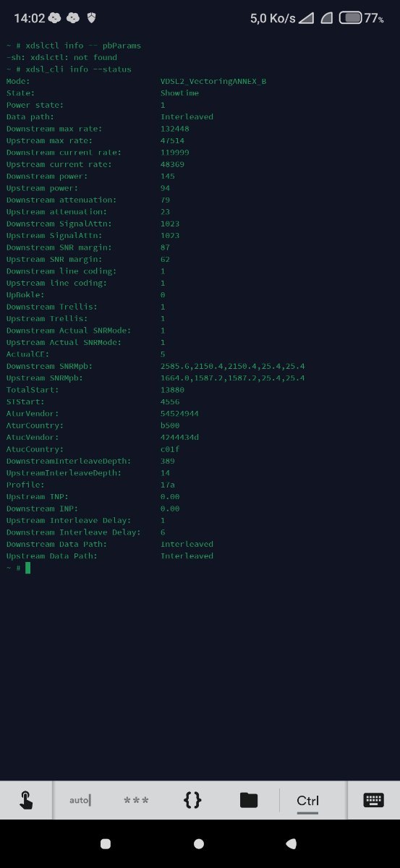Screen dimensions: 400x868
Task: Toggle the Ctrl modifier key
Action: [x=307, y=801]
